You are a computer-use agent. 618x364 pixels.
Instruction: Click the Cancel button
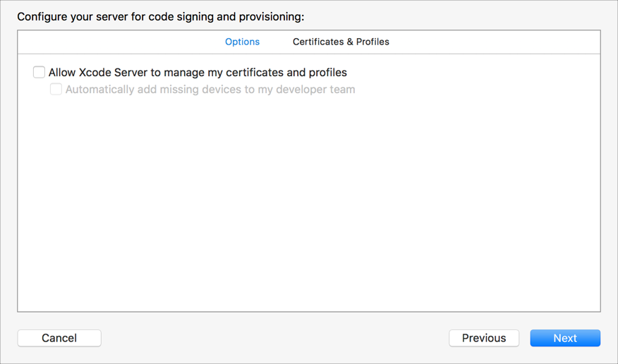59,338
